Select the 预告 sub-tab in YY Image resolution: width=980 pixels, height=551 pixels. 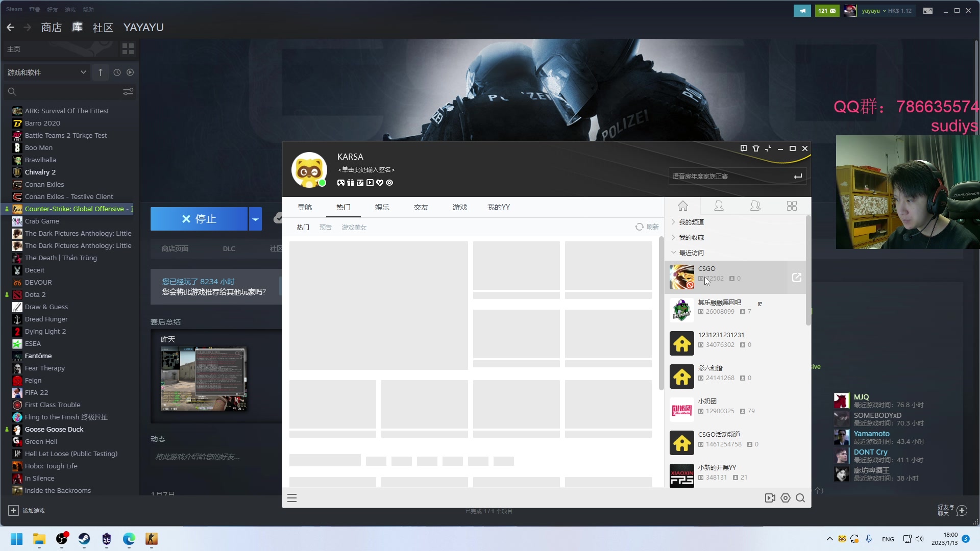[326, 228]
